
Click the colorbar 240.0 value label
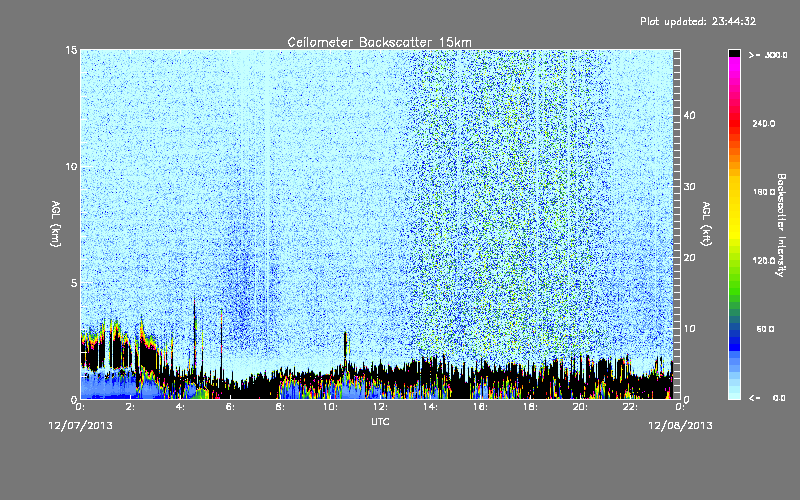(764, 124)
